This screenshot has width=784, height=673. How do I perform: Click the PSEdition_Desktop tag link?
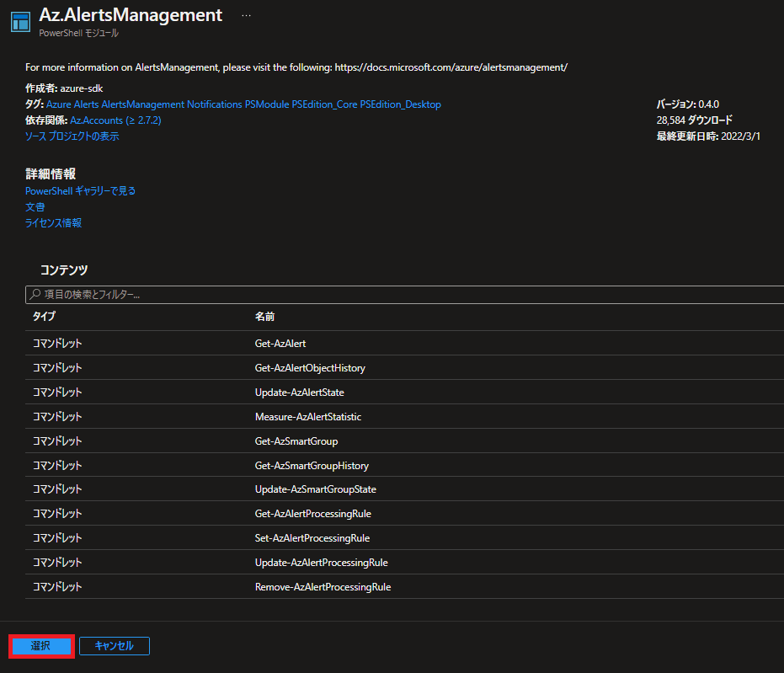coord(401,104)
